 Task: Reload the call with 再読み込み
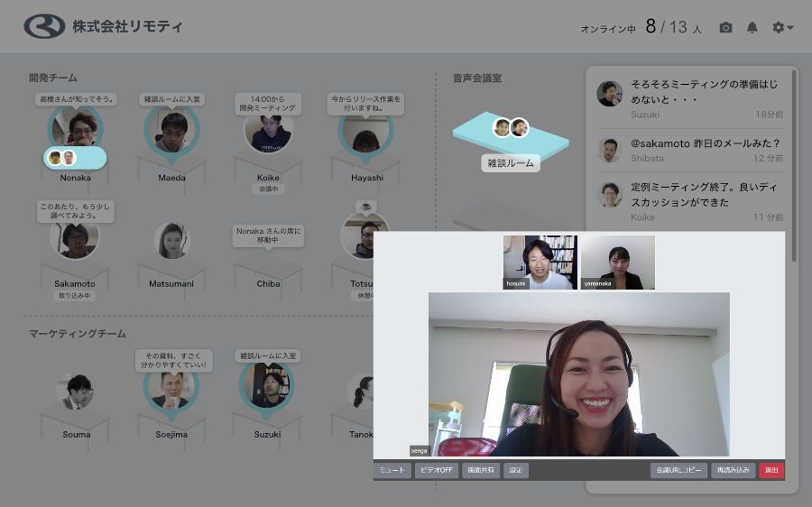pos(733,470)
